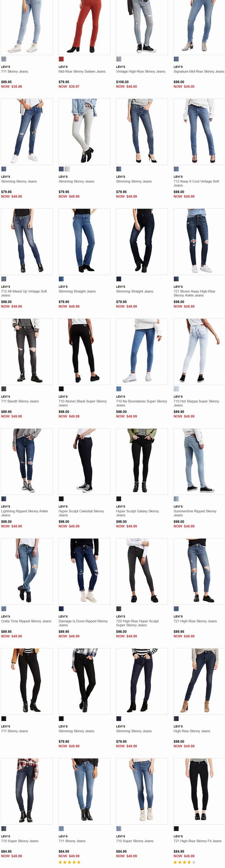225x868 pixels.
Task: Open 712 Keep It Cool Vintage Soft Jeans
Action: pyautogui.click(x=196, y=183)
